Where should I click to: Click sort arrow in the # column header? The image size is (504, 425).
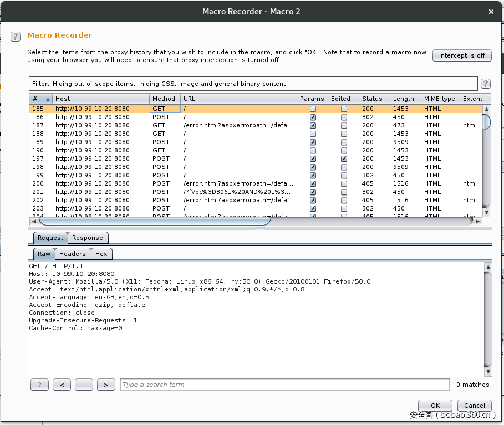48,99
